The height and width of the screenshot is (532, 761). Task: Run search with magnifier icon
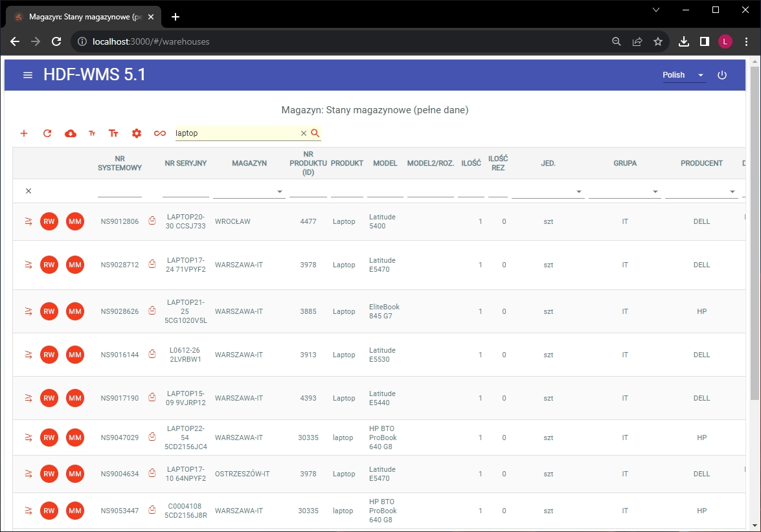(x=315, y=133)
